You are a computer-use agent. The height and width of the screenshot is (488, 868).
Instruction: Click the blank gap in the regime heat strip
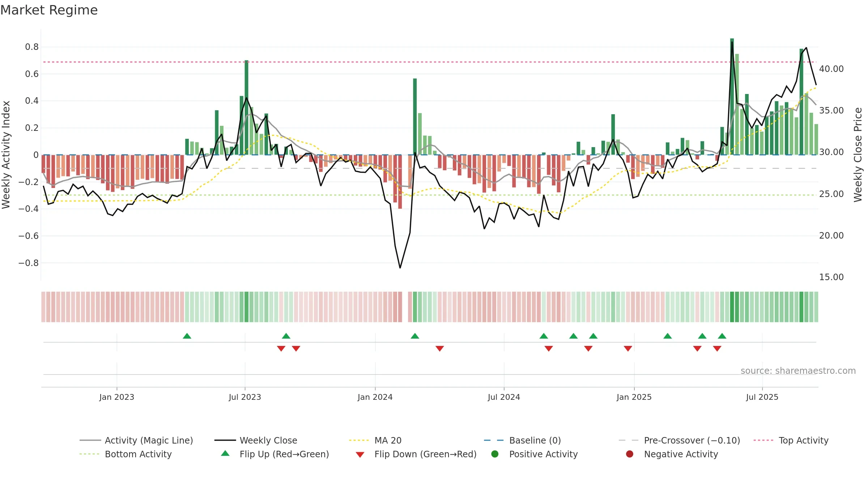405,307
